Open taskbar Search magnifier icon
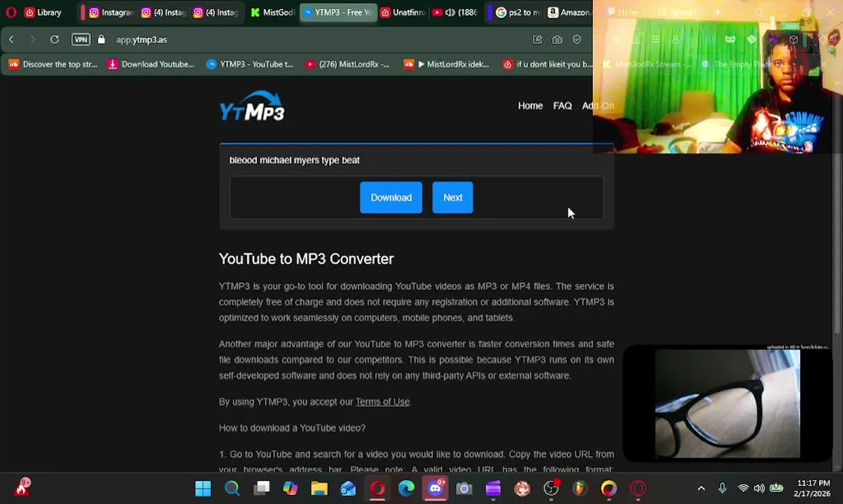The height and width of the screenshot is (504, 843). (x=232, y=489)
